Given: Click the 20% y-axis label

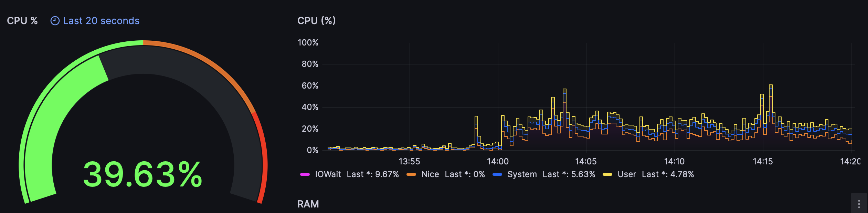Looking at the screenshot, I should [310, 129].
